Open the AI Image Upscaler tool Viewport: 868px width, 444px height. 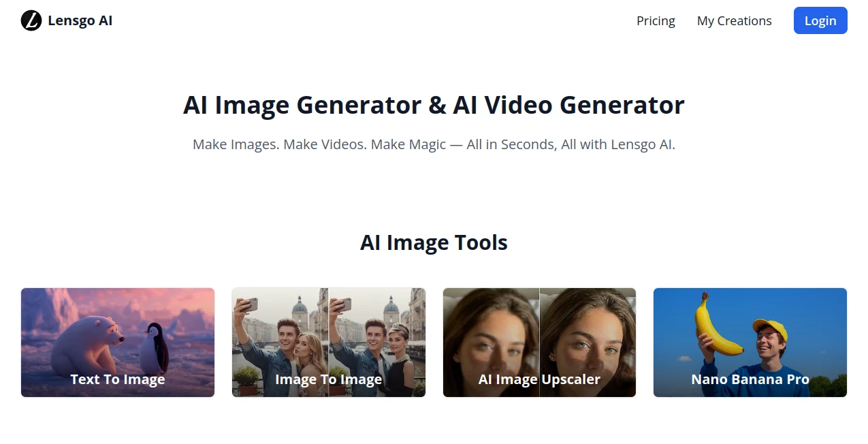(539, 379)
